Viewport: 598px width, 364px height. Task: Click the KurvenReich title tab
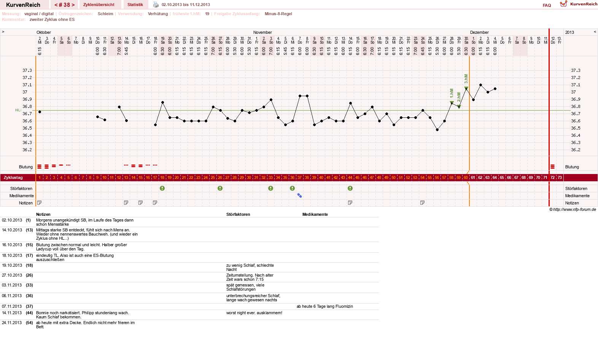(x=23, y=5)
